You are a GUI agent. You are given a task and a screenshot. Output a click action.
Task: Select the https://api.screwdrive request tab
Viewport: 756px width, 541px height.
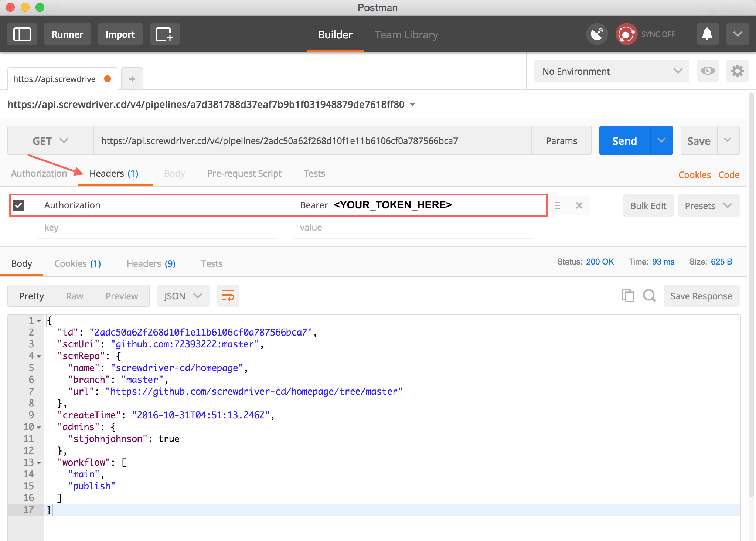[x=62, y=79]
